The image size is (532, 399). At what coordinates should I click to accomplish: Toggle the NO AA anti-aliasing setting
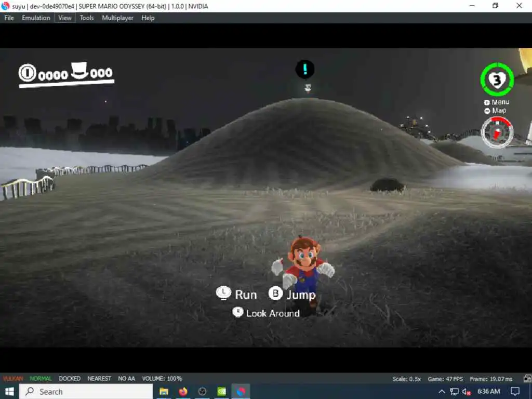coord(127,378)
